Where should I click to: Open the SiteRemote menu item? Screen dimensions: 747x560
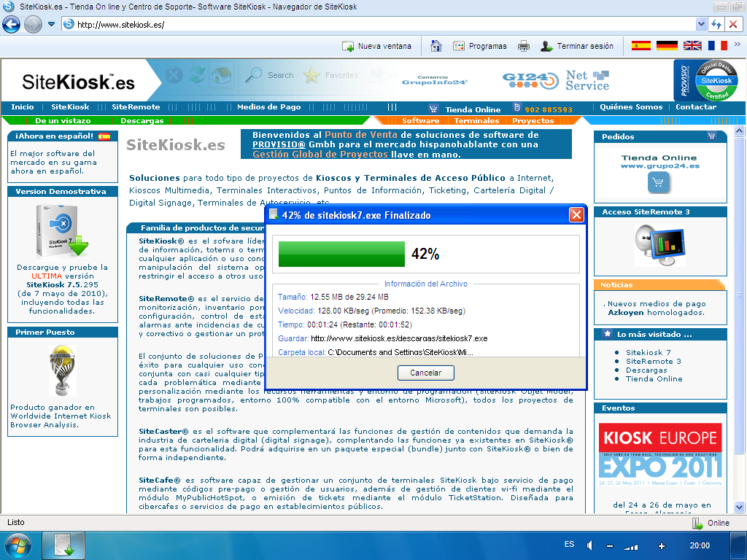(136, 107)
